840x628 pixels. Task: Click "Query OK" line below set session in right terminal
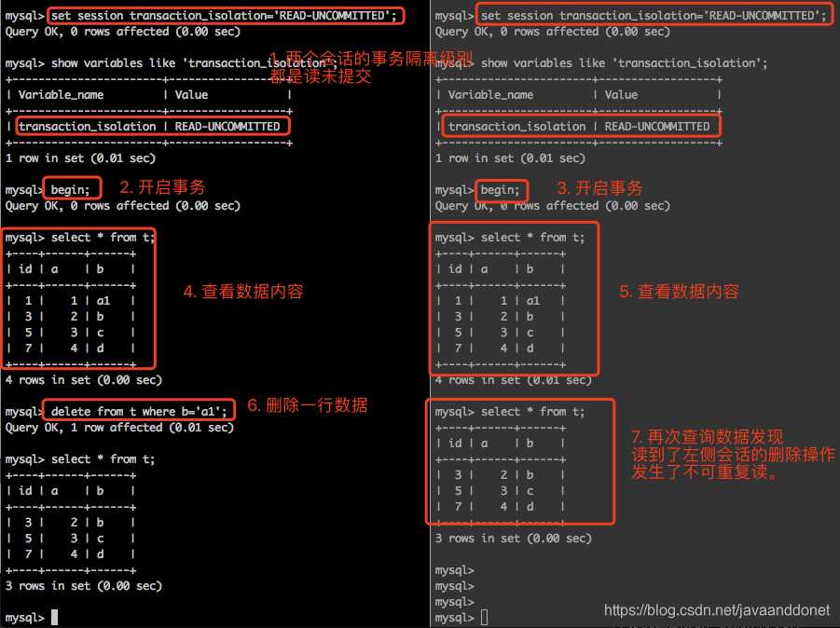(552, 32)
